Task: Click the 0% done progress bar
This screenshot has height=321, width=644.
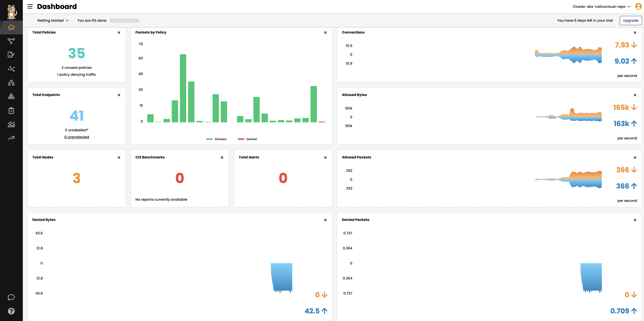Action: click(x=124, y=21)
